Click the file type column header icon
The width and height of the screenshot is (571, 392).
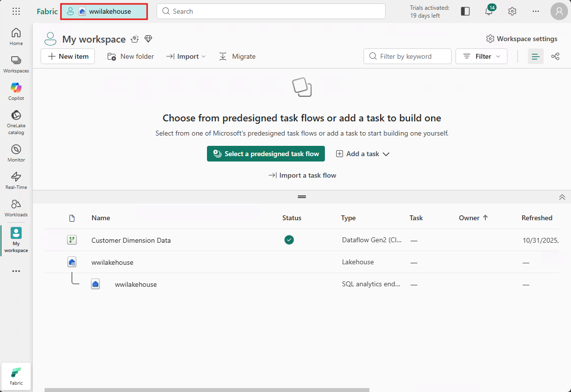pos(72,218)
